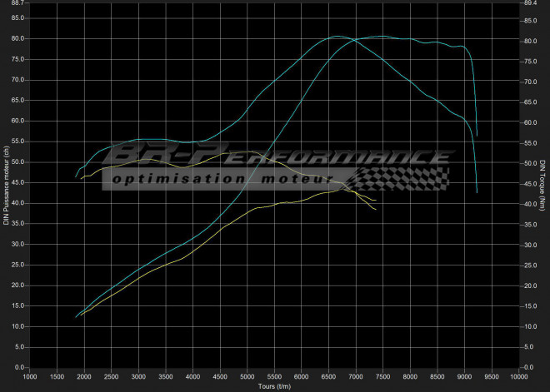The width and height of the screenshot is (550, 392).
Task: Click the yellow torque curve peak near 5000 rpm
Action: click(x=247, y=151)
